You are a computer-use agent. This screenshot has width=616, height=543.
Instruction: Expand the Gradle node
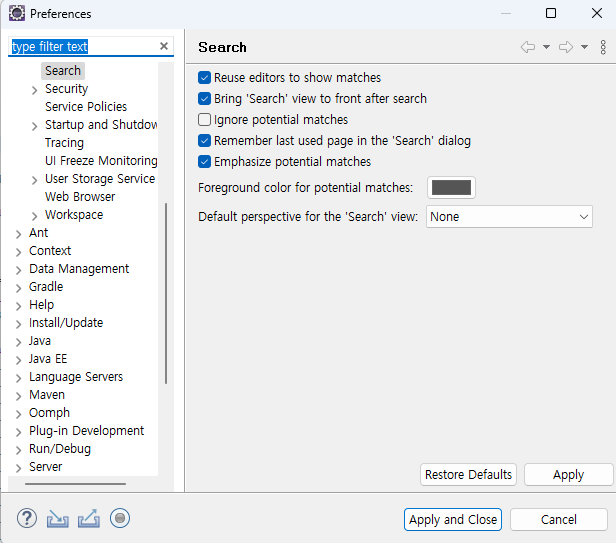pyautogui.click(x=18, y=288)
